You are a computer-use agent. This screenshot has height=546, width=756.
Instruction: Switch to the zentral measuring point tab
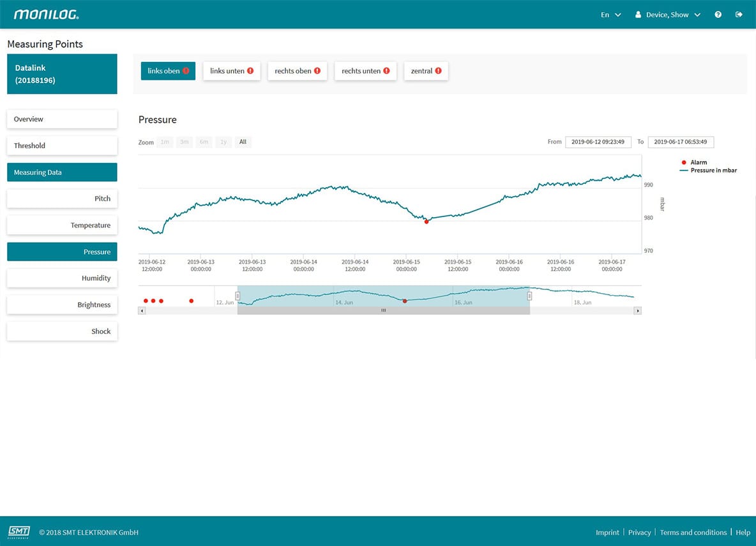click(x=426, y=71)
